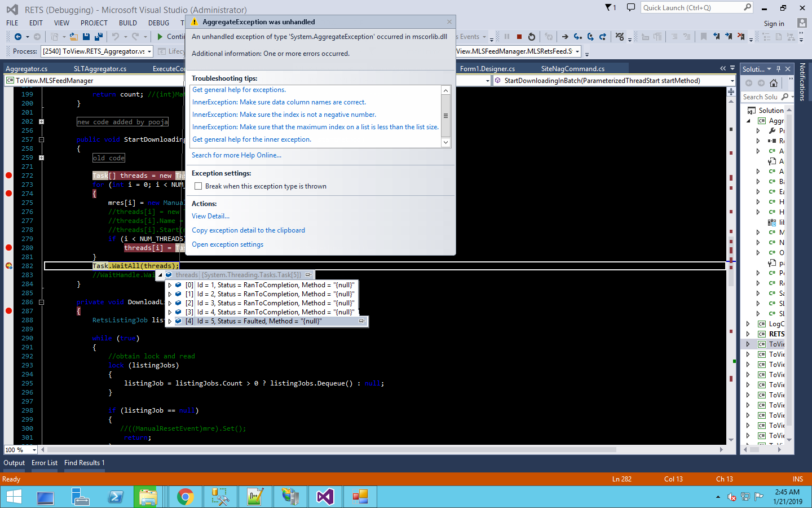
Task: Switch to the SLTAggregator.cs tab
Action: tap(100, 69)
